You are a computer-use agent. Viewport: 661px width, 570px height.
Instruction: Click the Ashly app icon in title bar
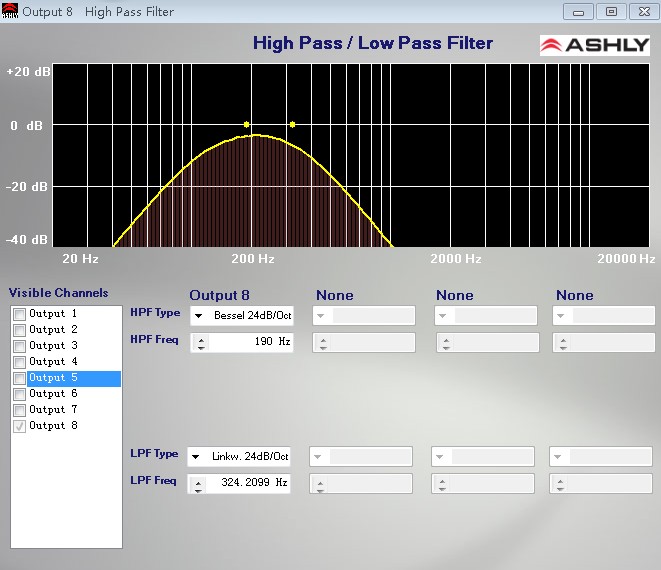10,11
